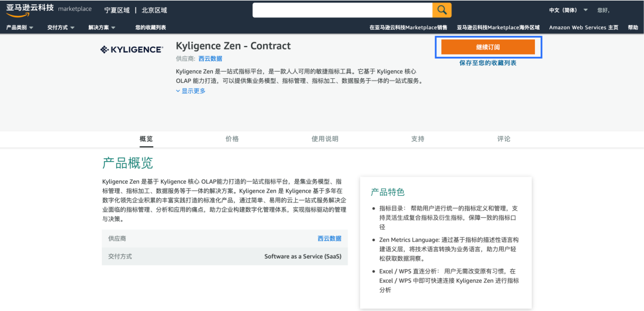644x311 pixels.
Task: Open the 解决方案 dropdown menu
Action: pyautogui.click(x=102, y=27)
